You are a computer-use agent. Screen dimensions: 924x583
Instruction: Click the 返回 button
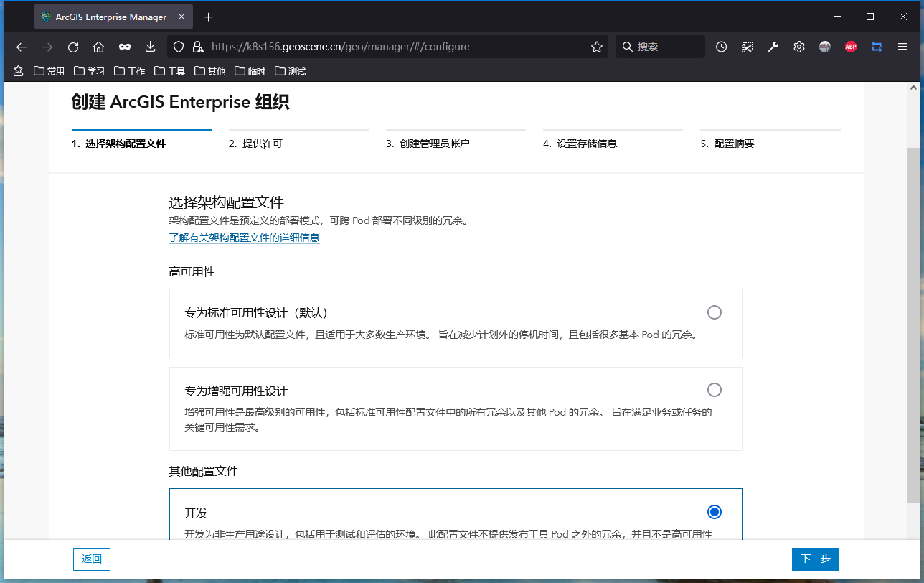(x=92, y=559)
